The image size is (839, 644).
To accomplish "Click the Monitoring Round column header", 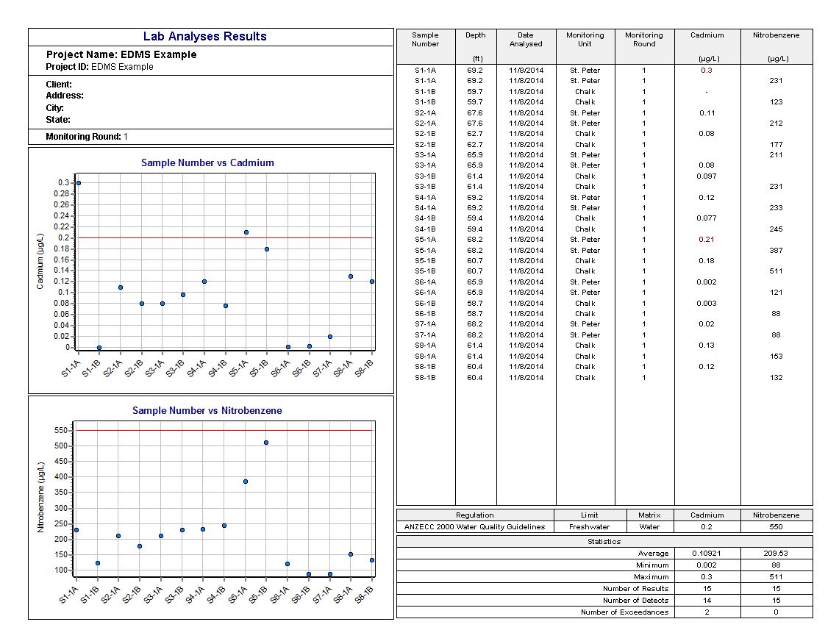I will 643,40.
